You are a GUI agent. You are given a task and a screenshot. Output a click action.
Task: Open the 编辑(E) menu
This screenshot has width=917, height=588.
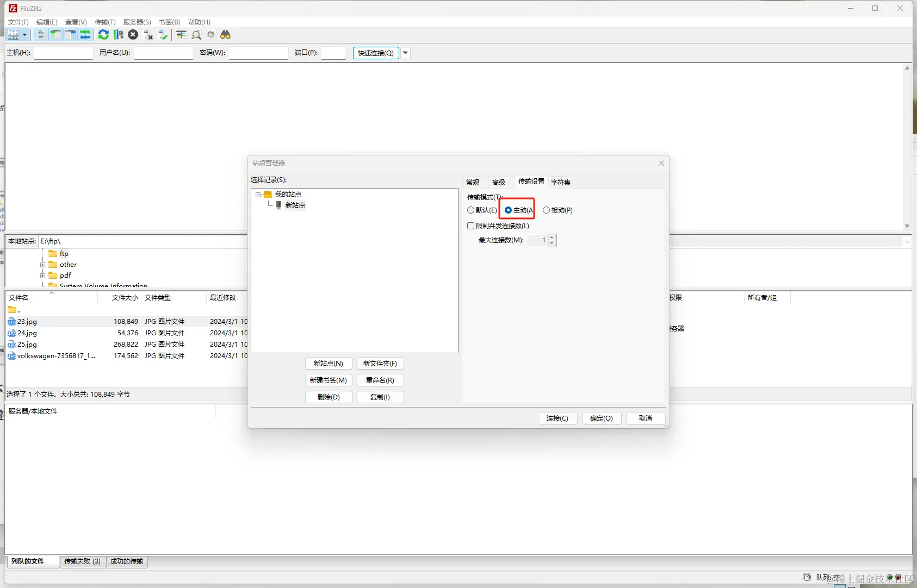coord(47,22)
